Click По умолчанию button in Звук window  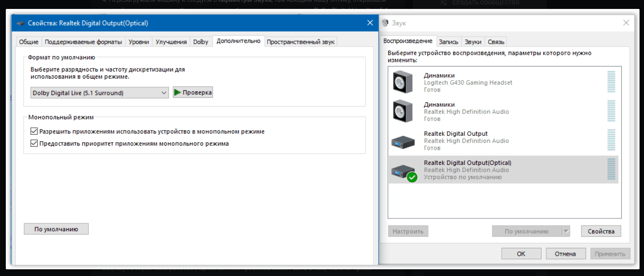coord(527,231)
